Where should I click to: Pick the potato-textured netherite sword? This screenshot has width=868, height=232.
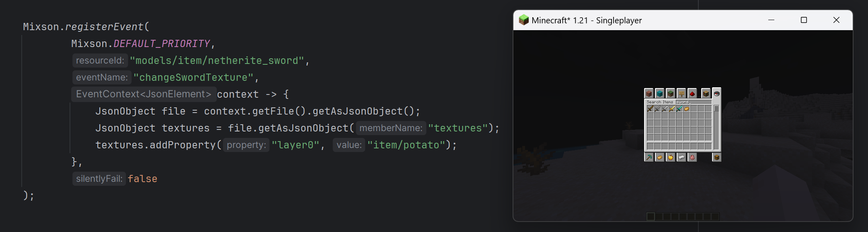[x=687, y=109]
